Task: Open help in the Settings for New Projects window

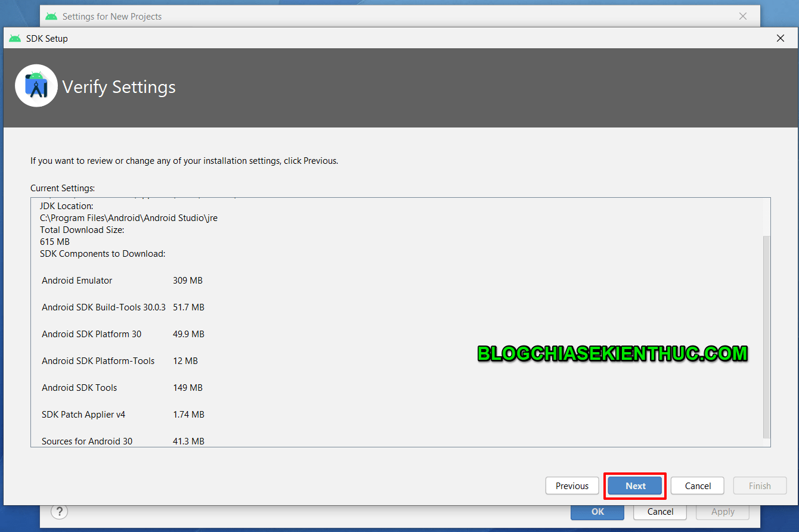Action: coord(59,512)
